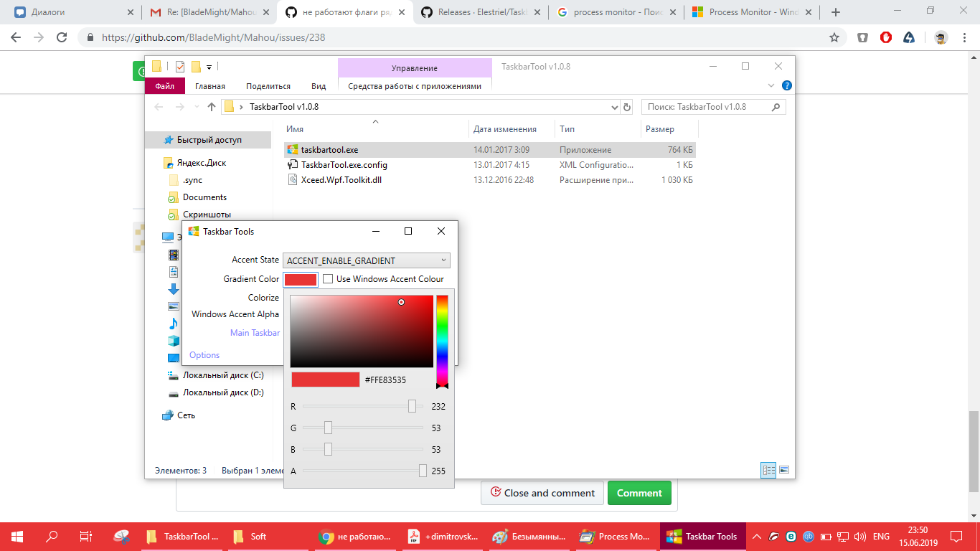Open the Поделиться ribbon tab

pyautogui.click(x=268, y=86)
